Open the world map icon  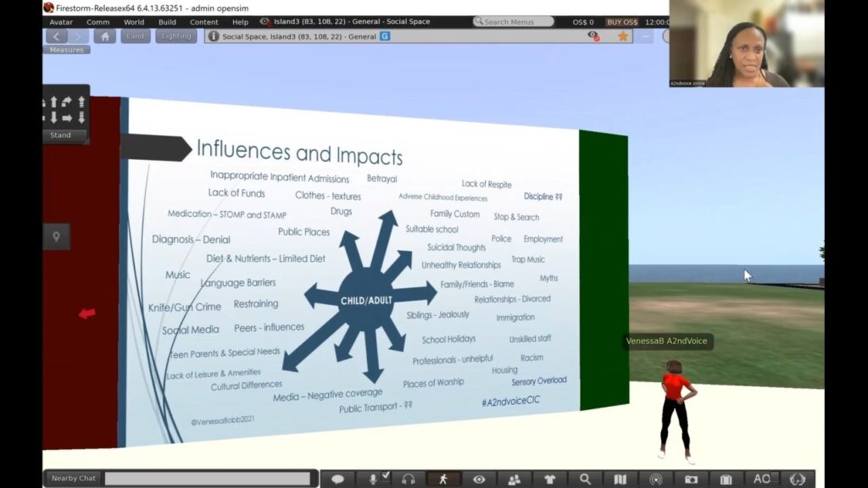point(620,480)
